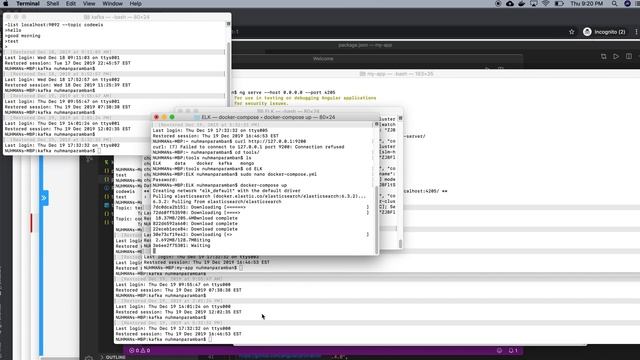640x360 pixels.
Task: Click the 'Connection refused' curl error line
Action: (248, 147)
